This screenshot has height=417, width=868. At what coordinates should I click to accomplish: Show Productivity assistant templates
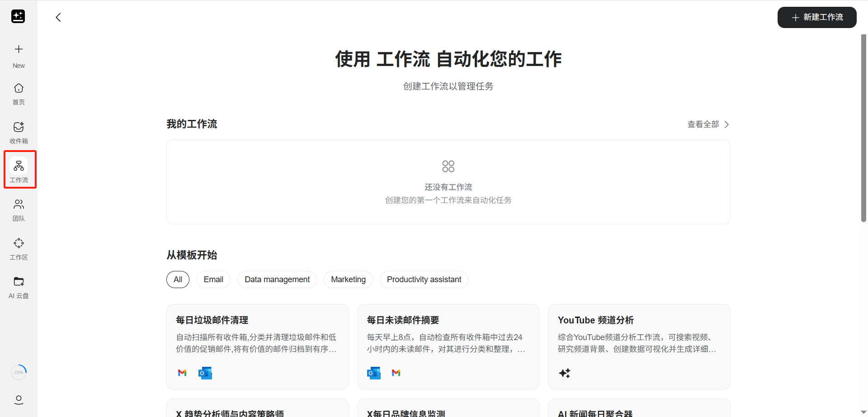[x=424, y=280]
